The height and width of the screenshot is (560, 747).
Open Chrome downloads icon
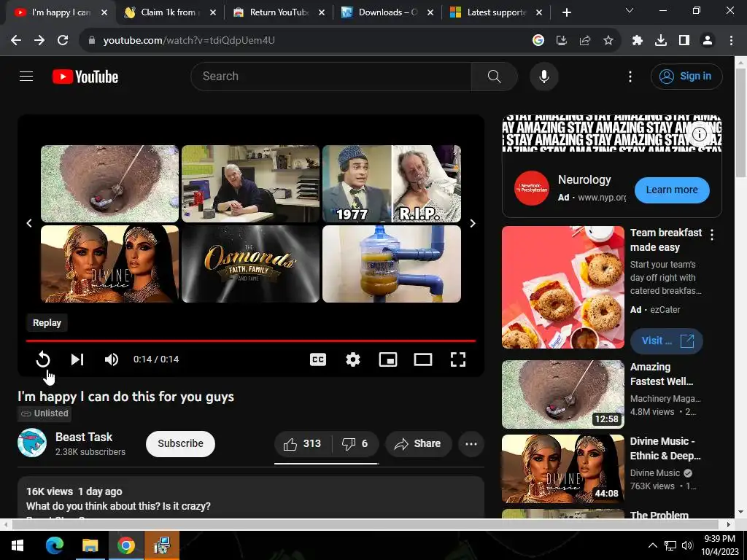661,41
